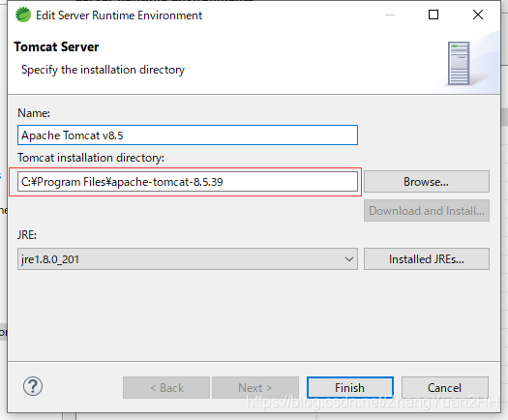Click the Spring leaf icon in title bar

click(x=22, y=15)
